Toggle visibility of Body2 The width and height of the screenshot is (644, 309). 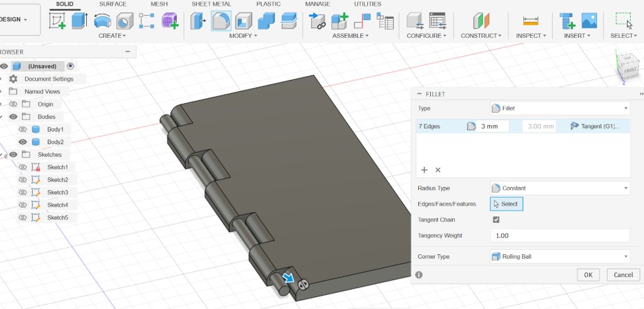click(23, 142)
